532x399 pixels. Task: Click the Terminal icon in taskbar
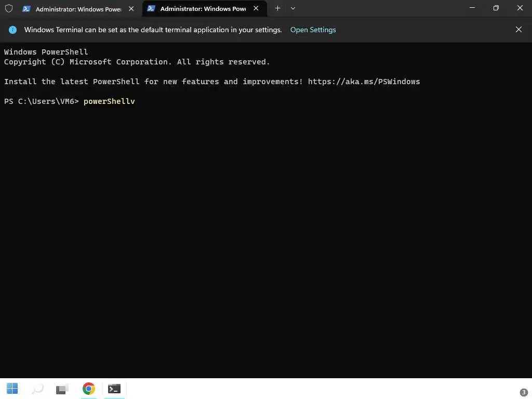[x=114, y=389]
